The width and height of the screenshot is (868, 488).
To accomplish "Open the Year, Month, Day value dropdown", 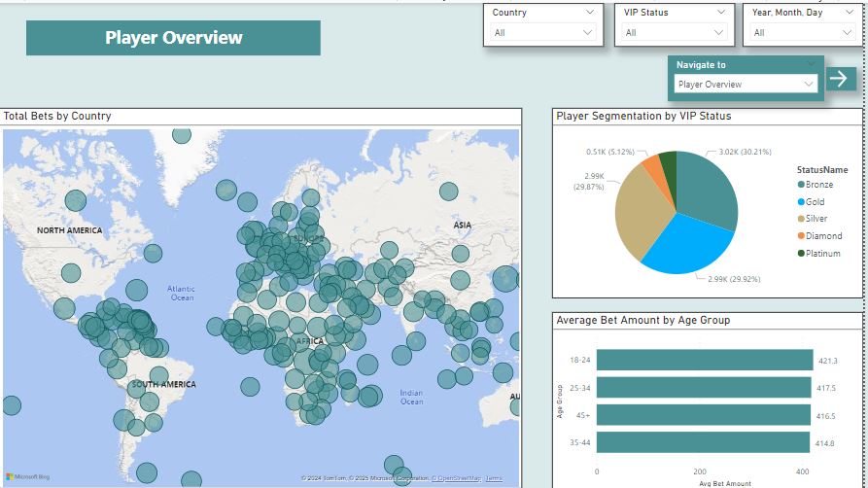I will click(803, 33).
